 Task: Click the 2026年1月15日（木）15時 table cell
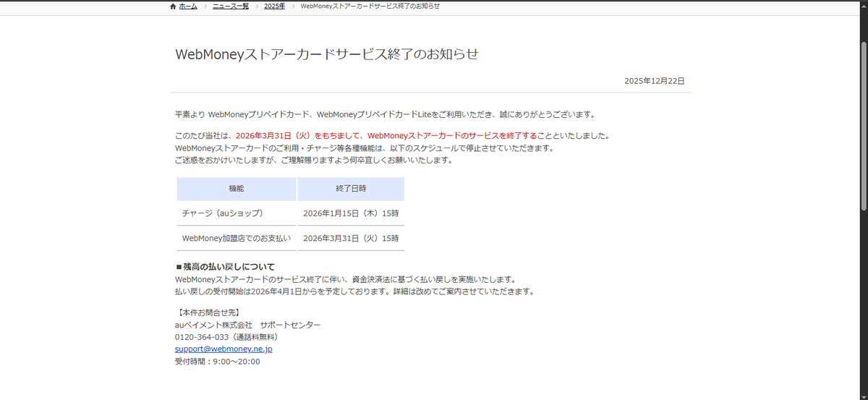[351, 213]
